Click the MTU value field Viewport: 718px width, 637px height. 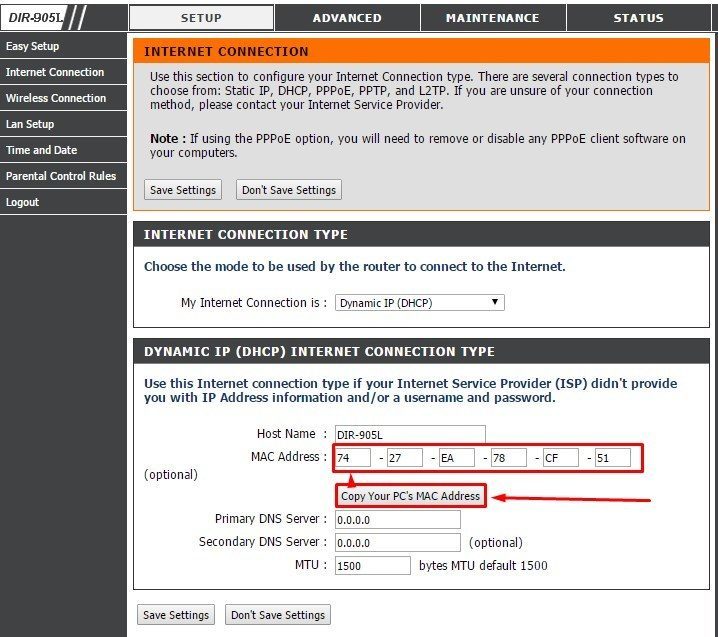tap(373, 566)
